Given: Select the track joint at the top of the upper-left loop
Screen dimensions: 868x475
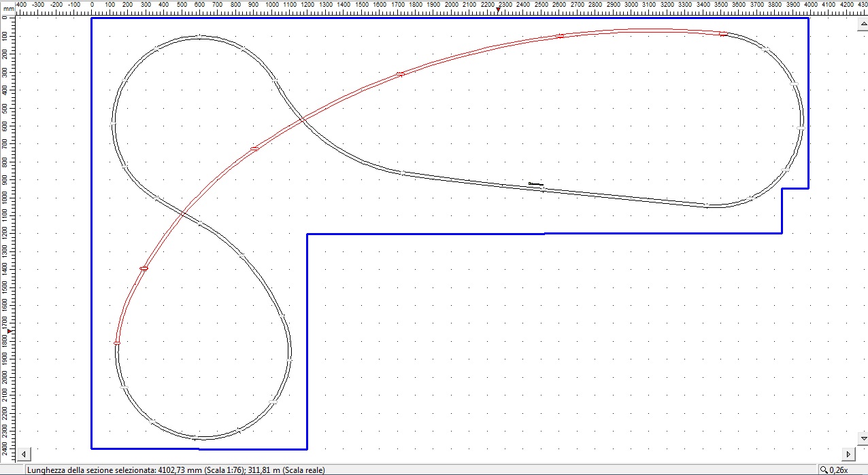Looking at the screenshot, I should [199, 37].
